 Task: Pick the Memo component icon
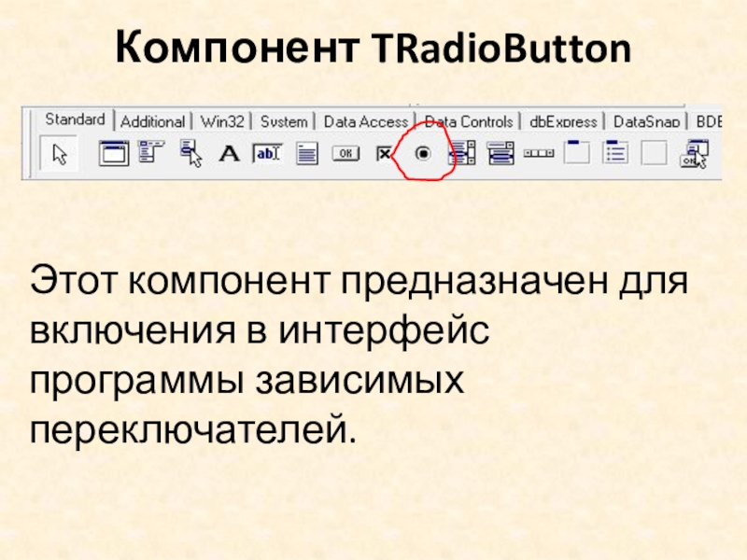307,153
